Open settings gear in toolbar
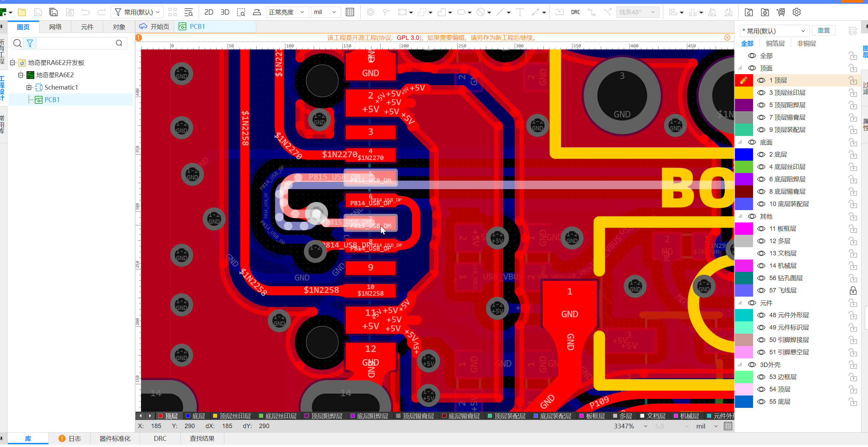Viewport: 868px width, 447px height. click(x=797, y=12)
